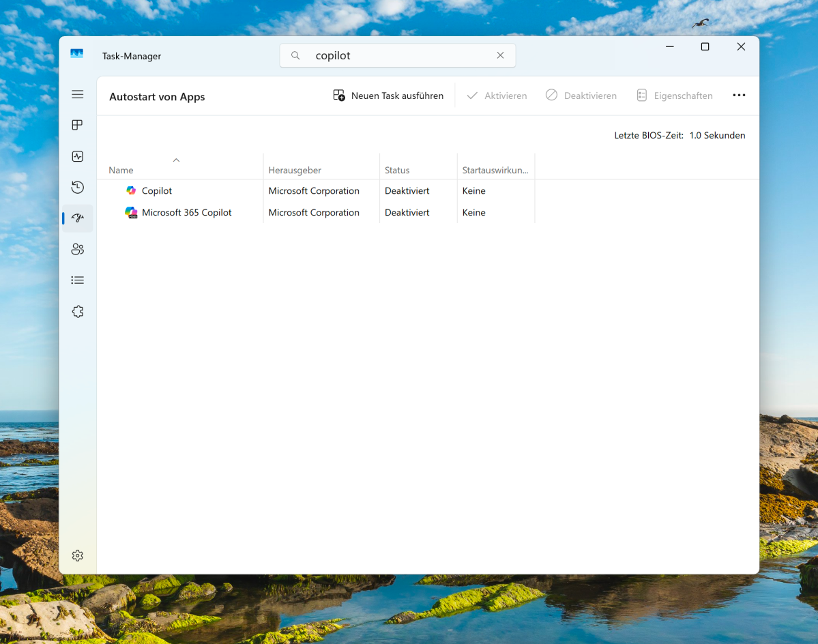Open the App history page icon
This screenshot has width=818, height=644.
pos(77,187)
